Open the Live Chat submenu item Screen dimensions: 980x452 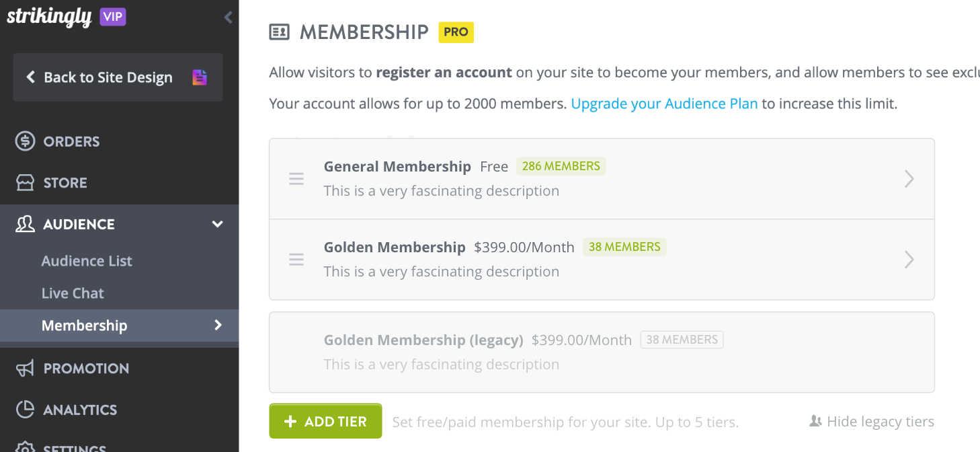73,293
